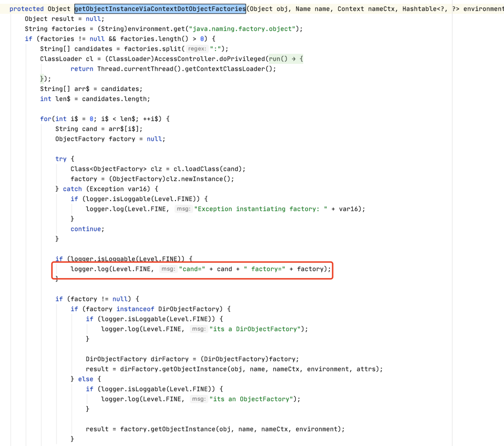This screenshot has height=446, width=504.
Task: Click AccessController.doPrivileged call
Action: click(210, 59)
